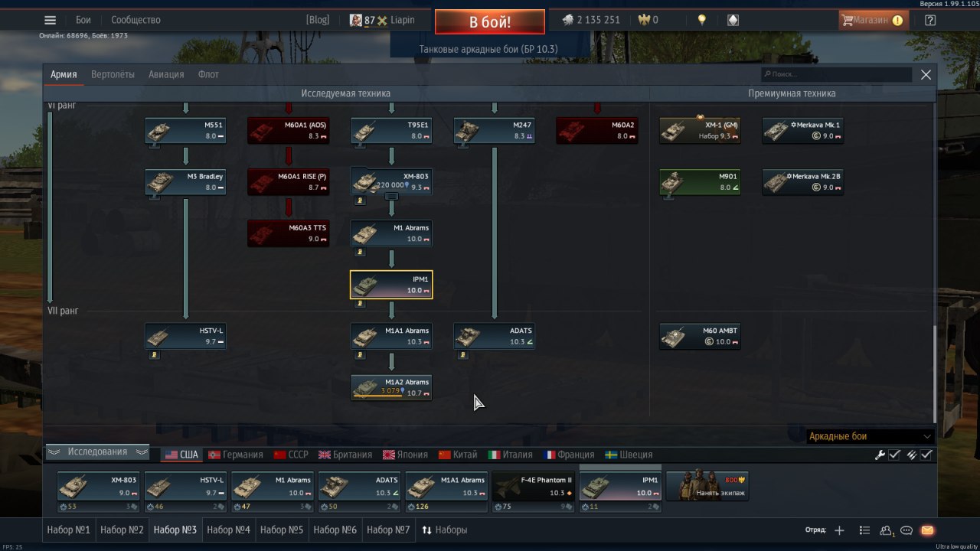Select locked M60A1 RISE (P) card

(289, 182)
